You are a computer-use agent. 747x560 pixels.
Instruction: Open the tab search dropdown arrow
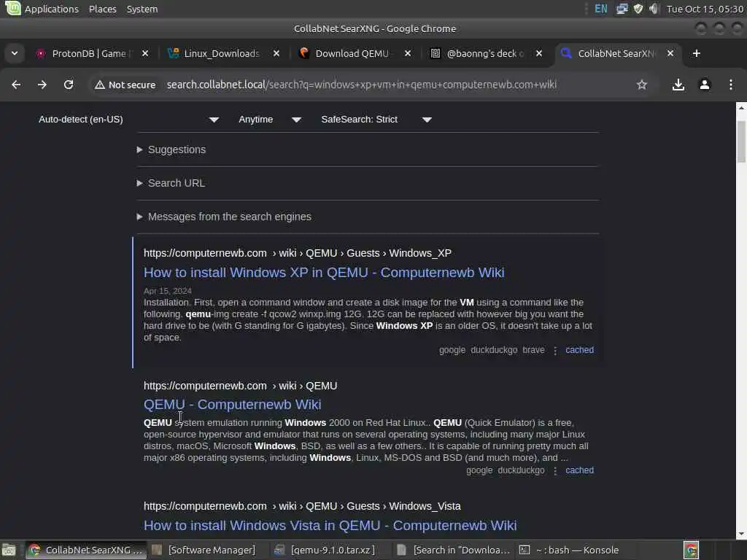click(x=15, y=53)
